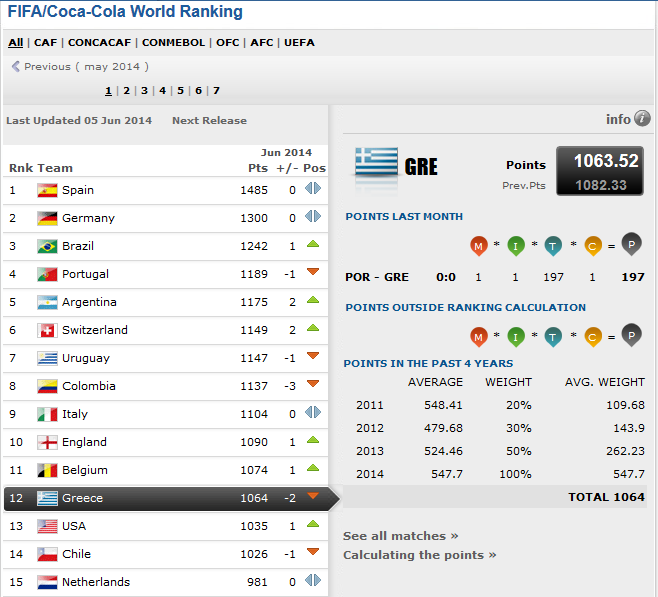Click Netherlands' flag icon
658x597 pixels.
[x=47, y=582]
